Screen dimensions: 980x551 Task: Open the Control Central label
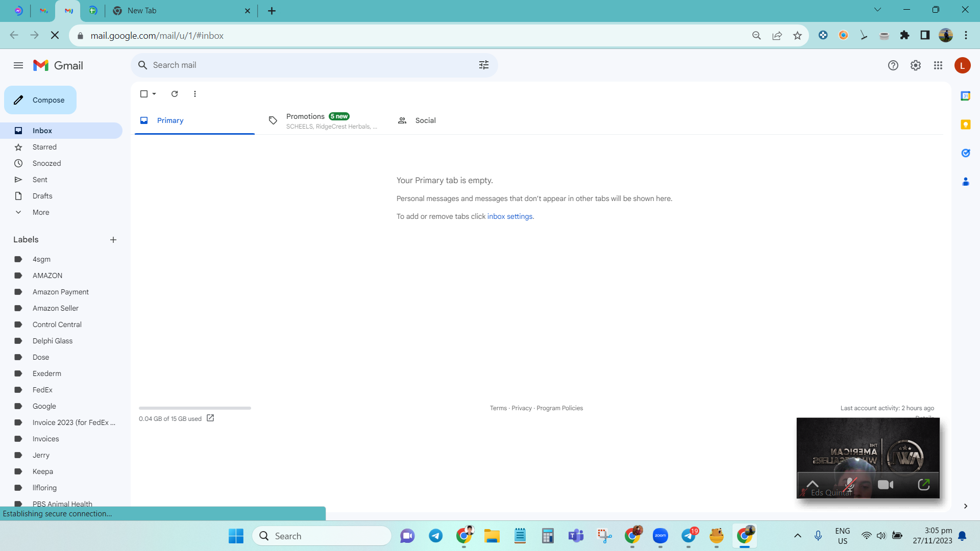61,324
